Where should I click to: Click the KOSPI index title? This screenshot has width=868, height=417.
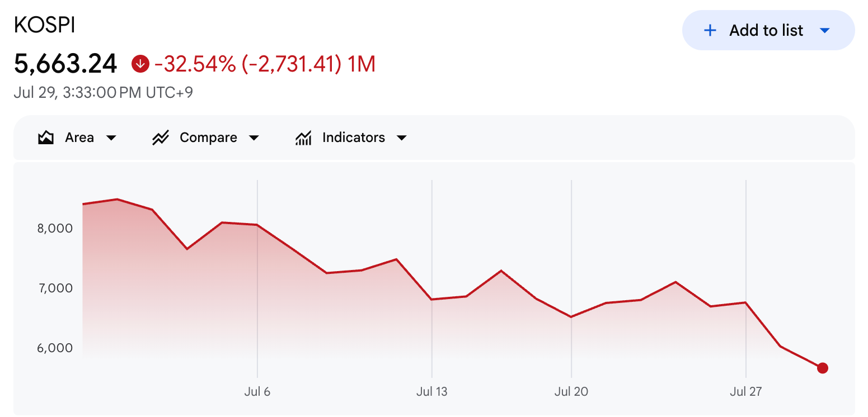pyautogui.click(x=44, y=25)
